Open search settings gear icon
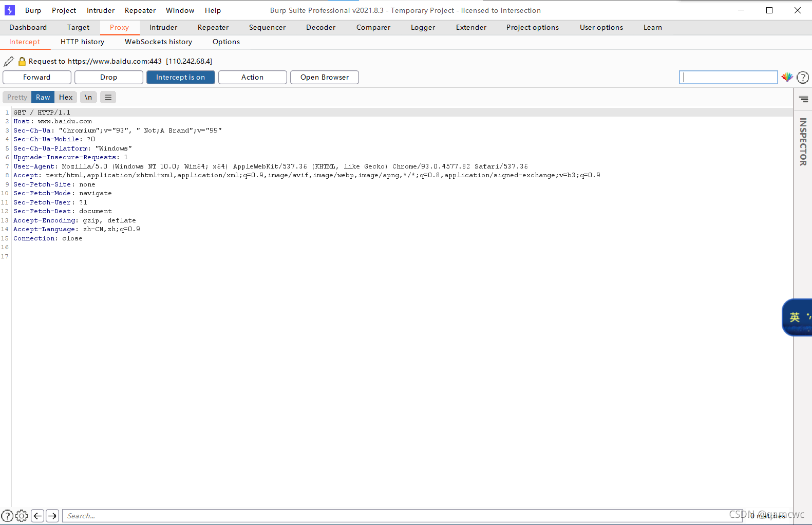 [22, 516]
